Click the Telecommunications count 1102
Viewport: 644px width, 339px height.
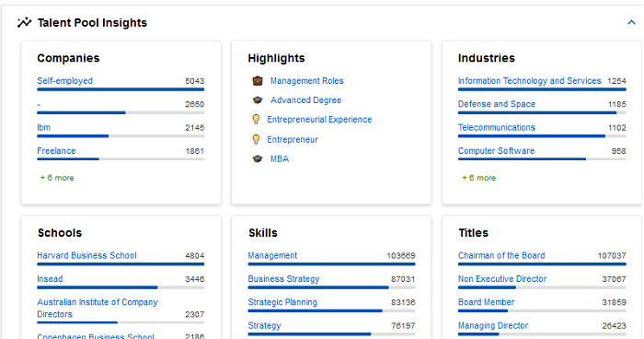point(617,127)
